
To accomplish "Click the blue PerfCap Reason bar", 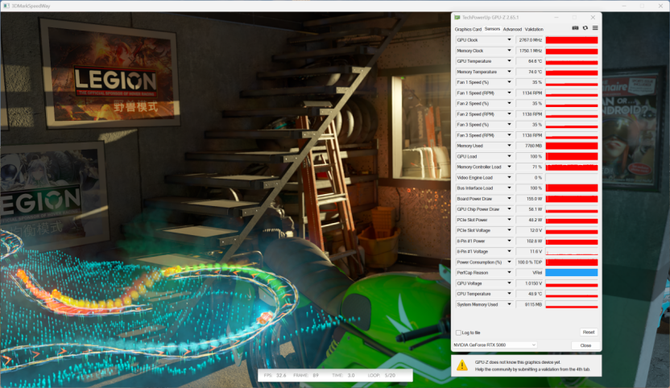I will (x=572, y=273).
